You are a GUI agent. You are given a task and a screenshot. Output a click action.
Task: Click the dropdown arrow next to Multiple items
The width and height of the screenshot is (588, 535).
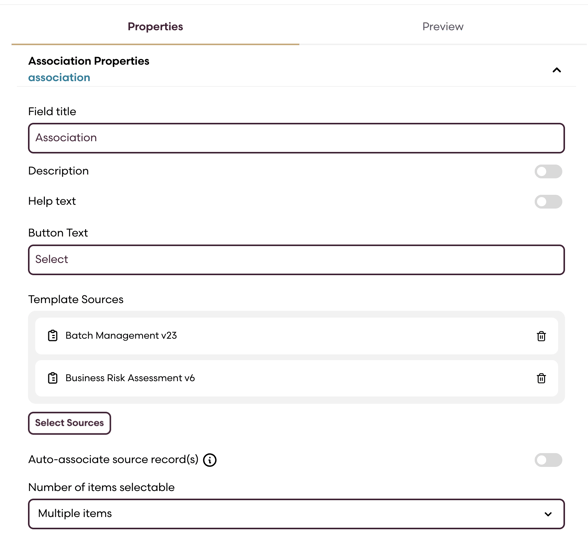coord(548,514)
